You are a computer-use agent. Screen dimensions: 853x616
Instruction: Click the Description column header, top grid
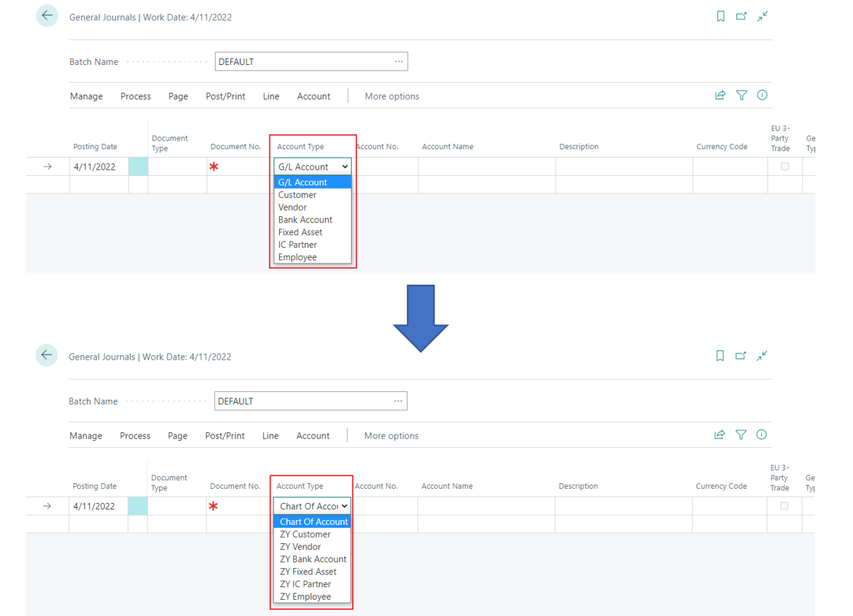[579, 146]
